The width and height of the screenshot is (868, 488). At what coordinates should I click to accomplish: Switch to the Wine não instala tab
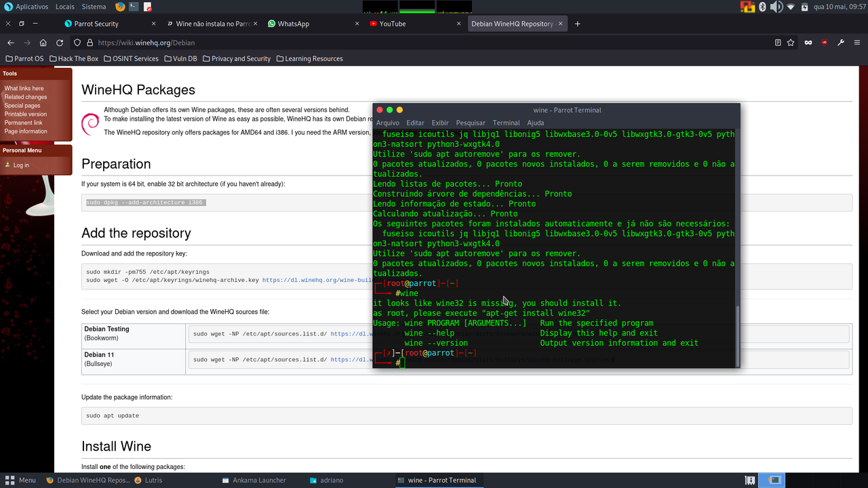[211, 24]
